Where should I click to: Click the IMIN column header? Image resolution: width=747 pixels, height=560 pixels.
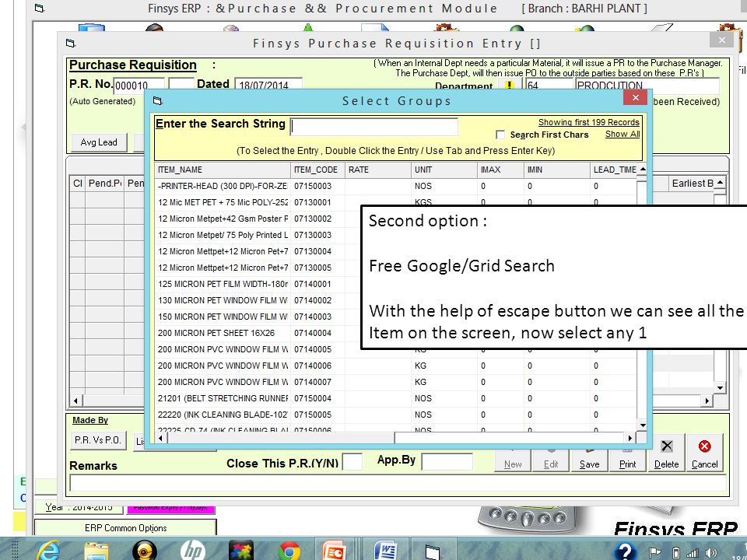[x=557, y=170]
